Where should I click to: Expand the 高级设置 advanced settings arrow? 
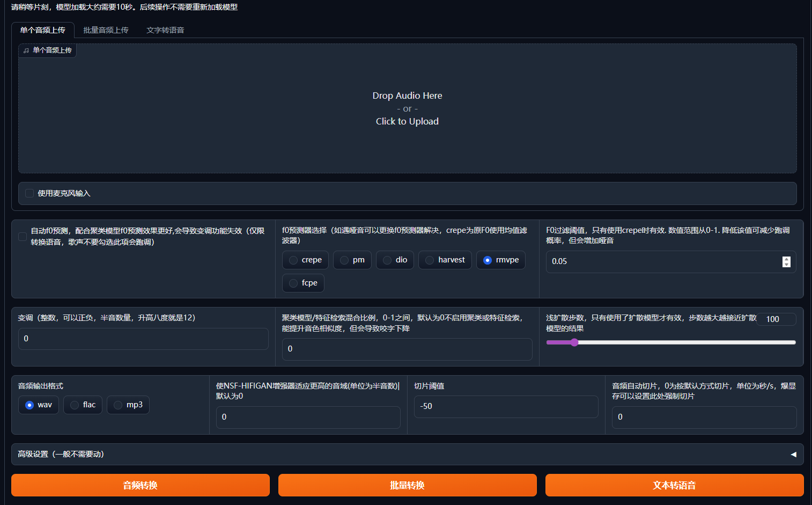tap(793, 454)
